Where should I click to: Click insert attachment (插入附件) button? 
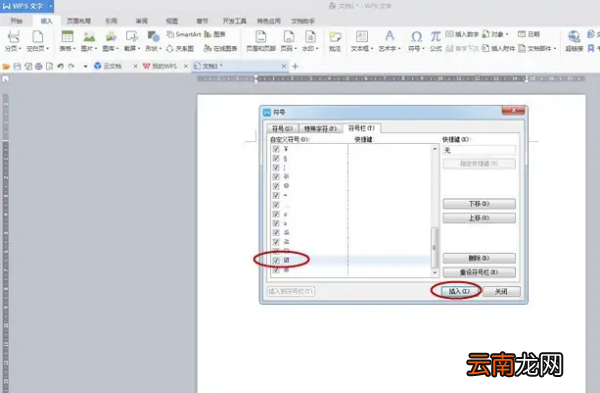pos(498,49)
